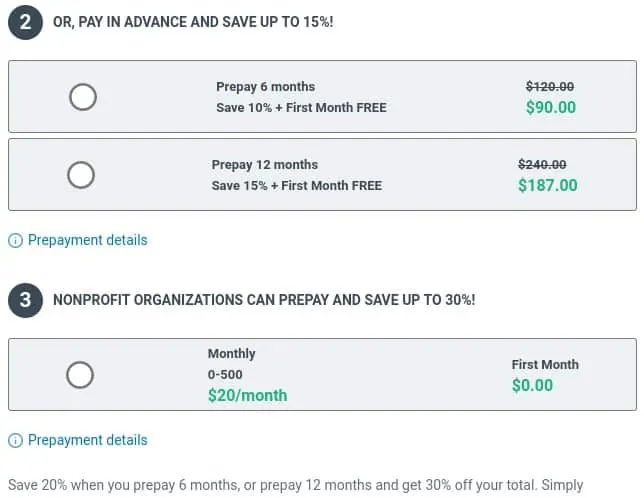This screenshot has width=644, height=498.
Task: Click the $20/month nonprofit price
Action: tap(248, 395)
